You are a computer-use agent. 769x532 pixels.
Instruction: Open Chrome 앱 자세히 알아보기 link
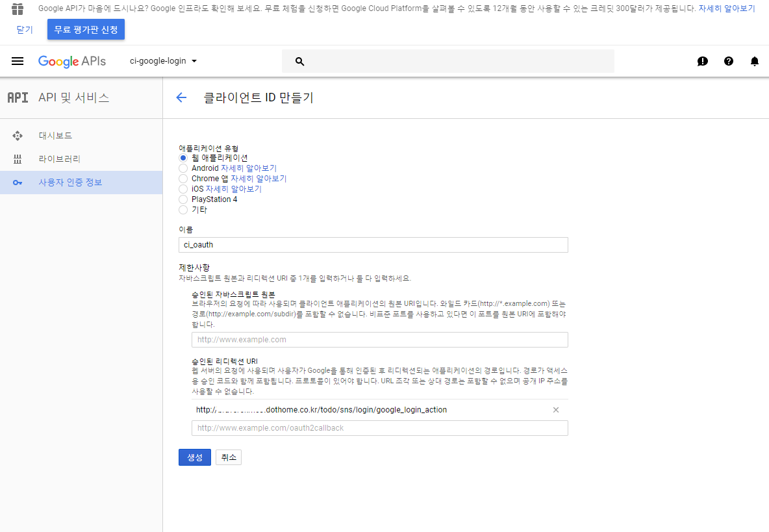[258, 179]
